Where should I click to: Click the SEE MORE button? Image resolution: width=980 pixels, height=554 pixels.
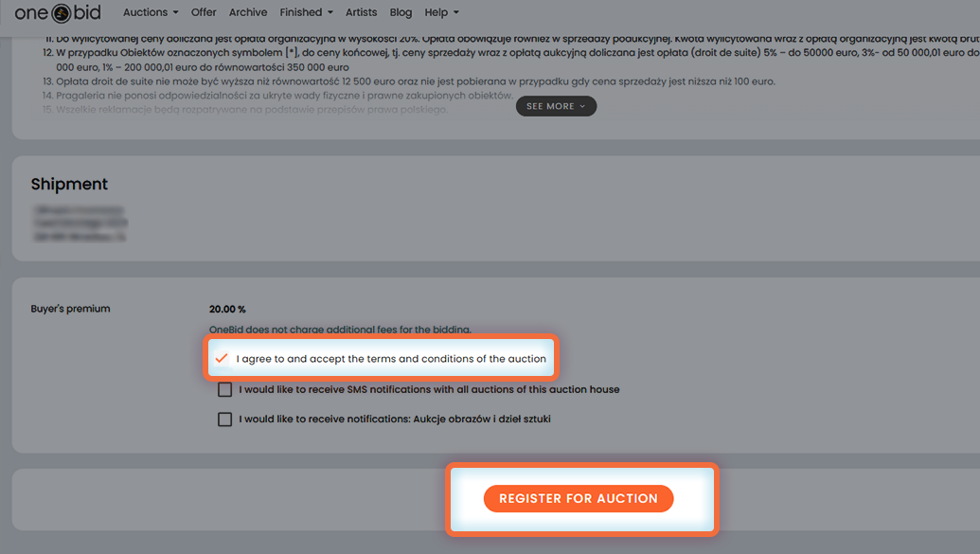click(556, 106)
